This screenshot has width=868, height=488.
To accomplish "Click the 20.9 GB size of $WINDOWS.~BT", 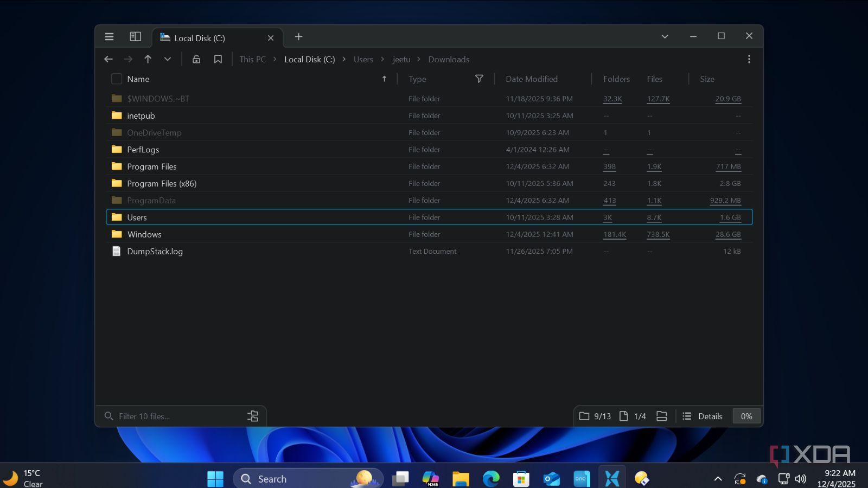I will point(728,99).
